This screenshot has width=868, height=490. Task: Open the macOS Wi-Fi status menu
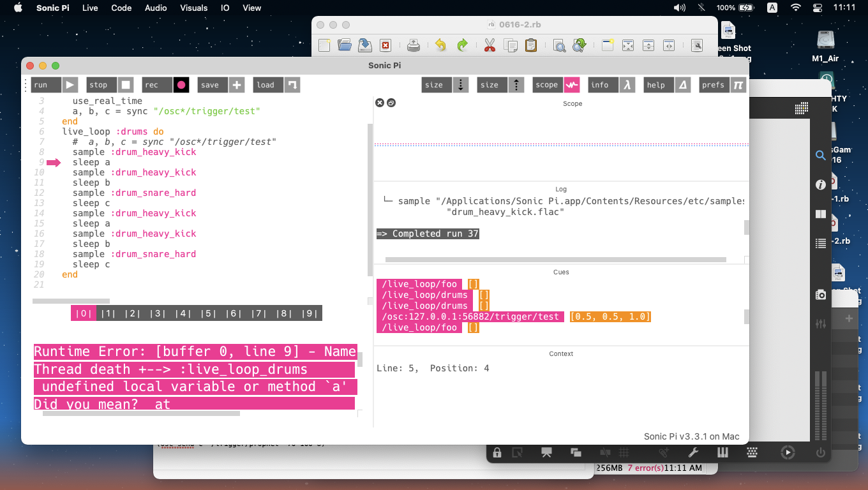[x=795, y=8]
